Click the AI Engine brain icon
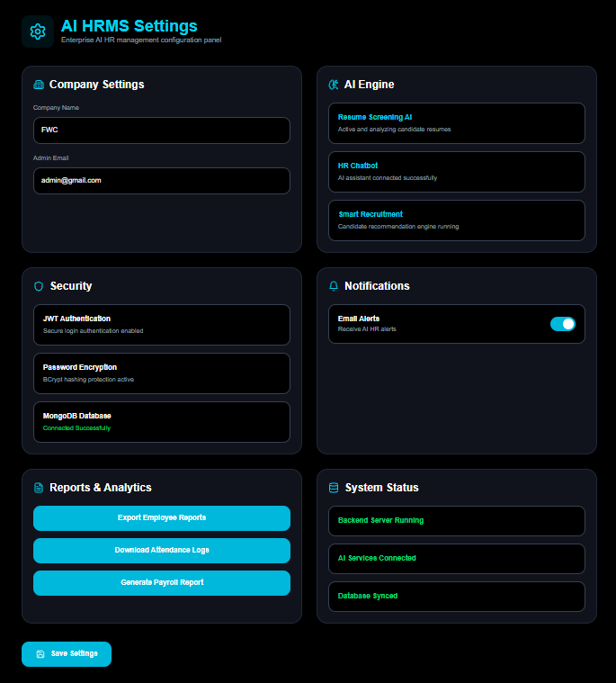 (334, 85)
